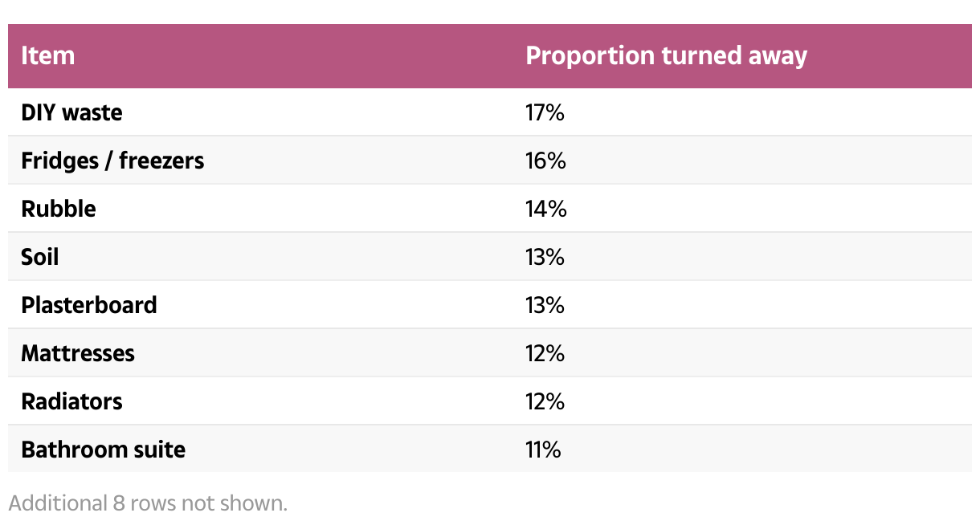980x525 pixels.
Task: Select the Mattresses item
Action: pyautogui.click(x=78, y=353)
